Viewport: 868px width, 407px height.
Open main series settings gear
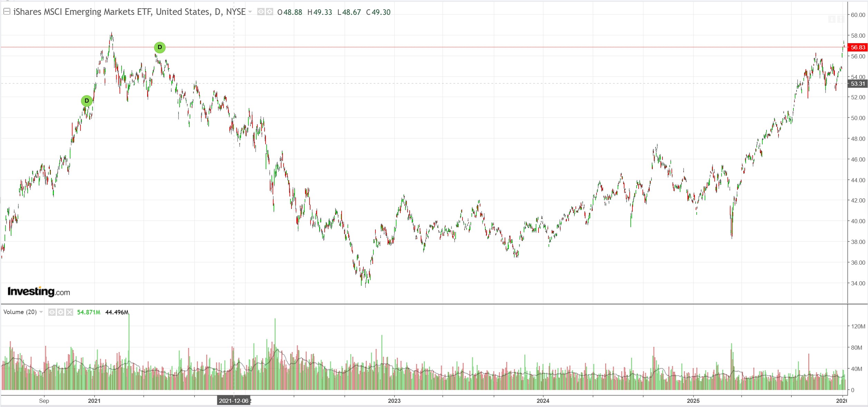[x=269, y=12]
